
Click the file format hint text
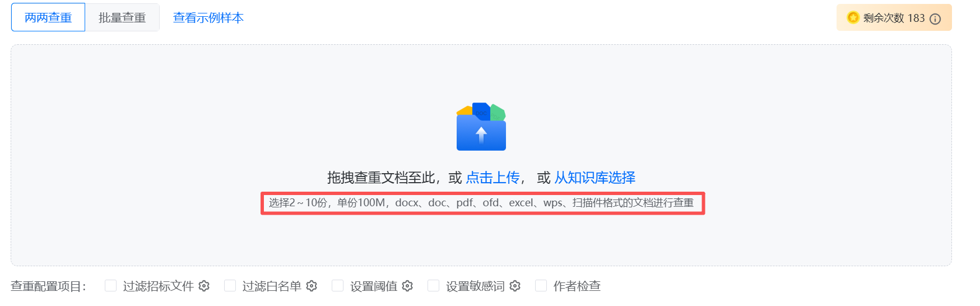[x=481, y=203]
